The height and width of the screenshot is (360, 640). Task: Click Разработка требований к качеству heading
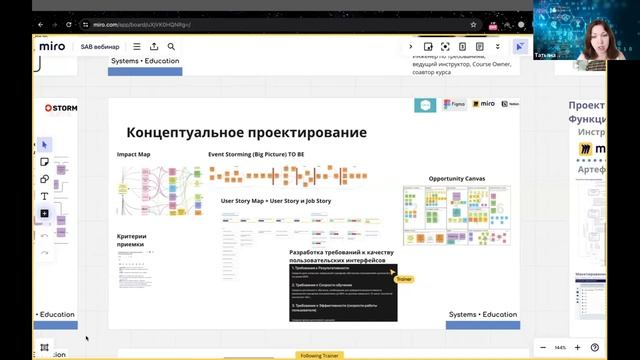point(341,256)
